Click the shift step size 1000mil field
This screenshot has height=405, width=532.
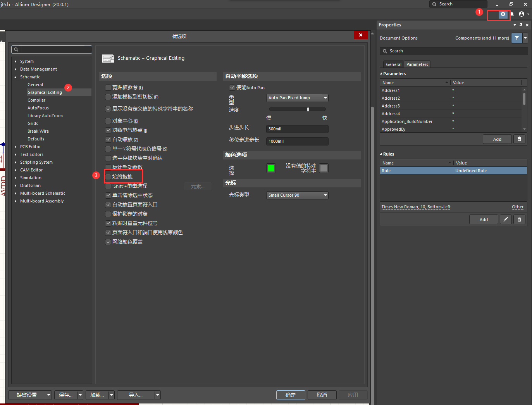click(297, 142)
